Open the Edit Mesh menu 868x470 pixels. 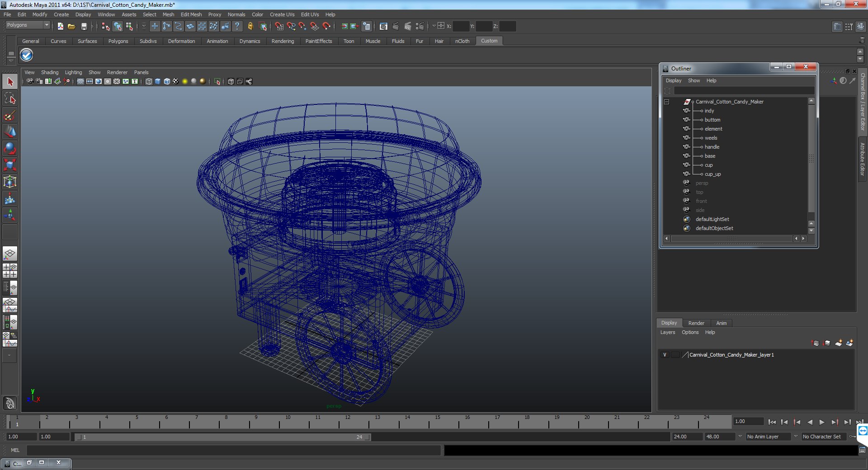pos(191,14)
